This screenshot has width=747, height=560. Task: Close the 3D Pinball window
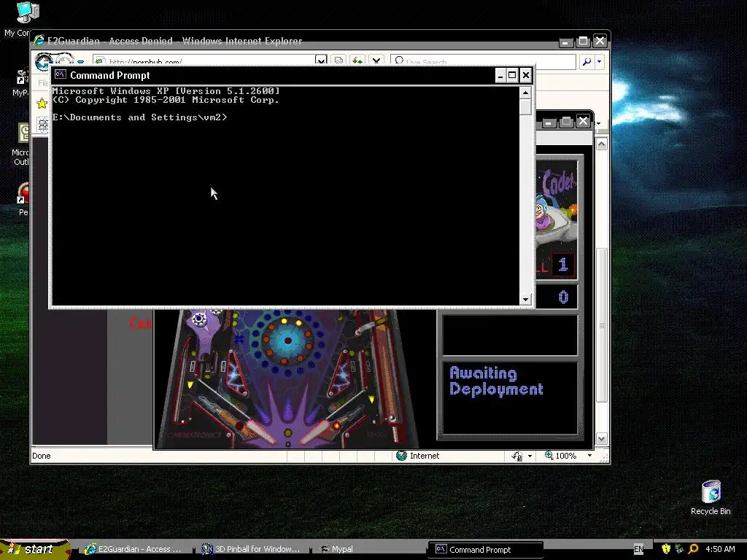tap(583, 122)
